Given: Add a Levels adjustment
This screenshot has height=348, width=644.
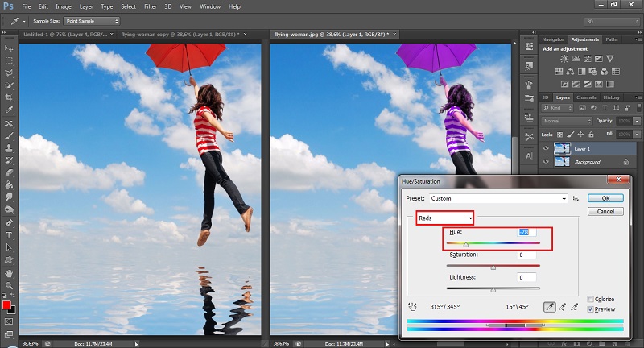Looking at the screenshot, I should click(x=576, y=59).
